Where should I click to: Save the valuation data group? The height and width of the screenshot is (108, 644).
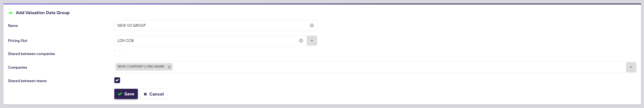(x=126, y=94)
